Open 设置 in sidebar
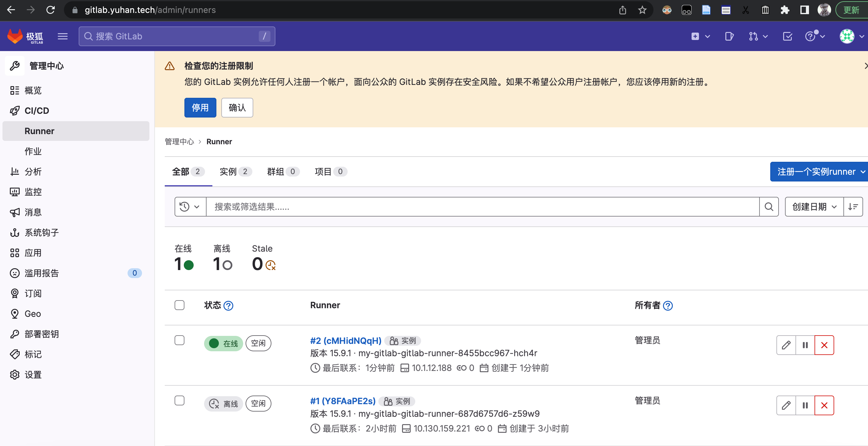Screen dimensions: 868x446 pyautogui.click(x=76, y=375)
